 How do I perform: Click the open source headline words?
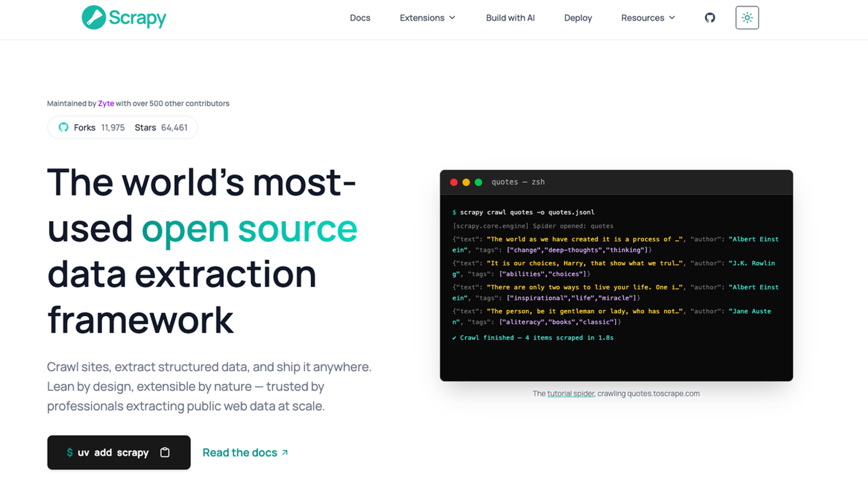(250, 228)
